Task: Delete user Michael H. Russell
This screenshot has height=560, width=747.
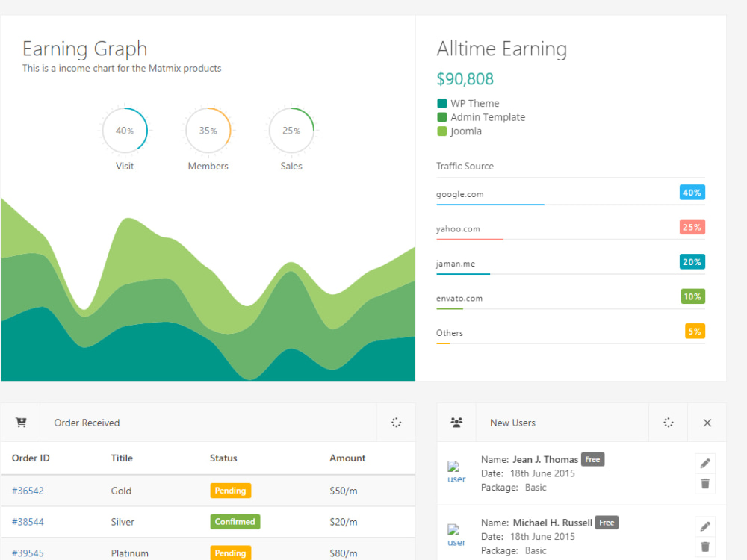Action: tap(705, 547)
